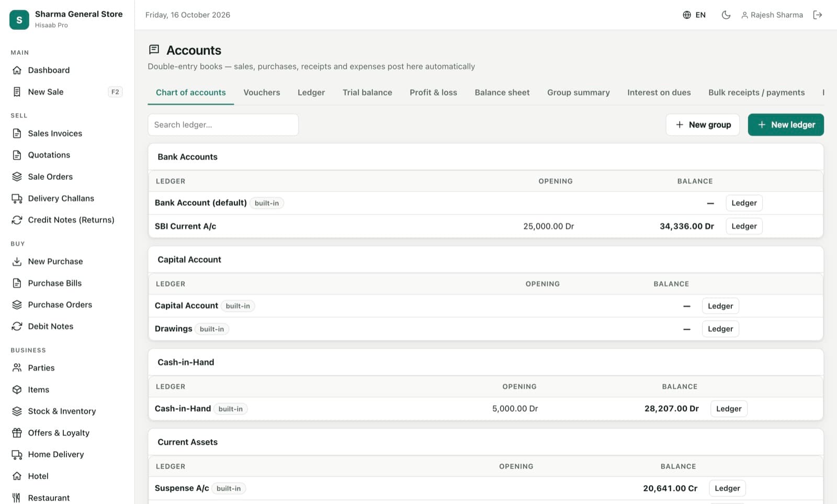Open Ledger for Drawings row
This screenshot has height=504, width=837.
point(720,329)
